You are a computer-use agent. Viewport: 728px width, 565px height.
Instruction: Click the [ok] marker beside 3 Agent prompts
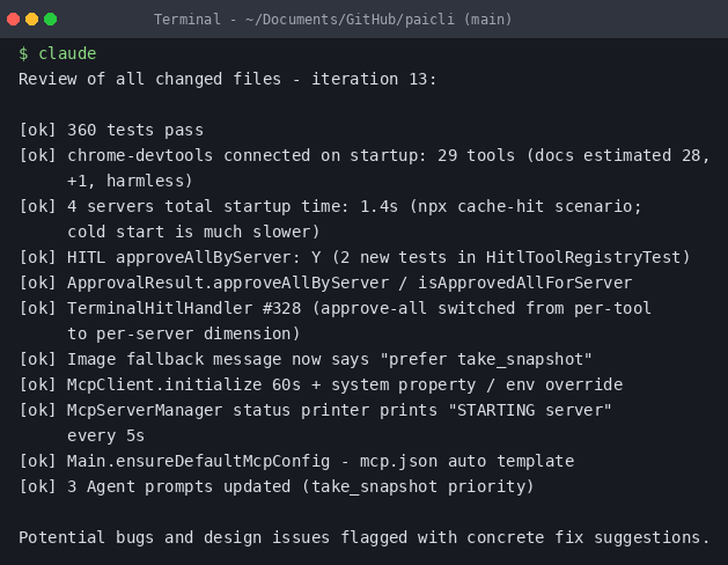click(38, 486)
